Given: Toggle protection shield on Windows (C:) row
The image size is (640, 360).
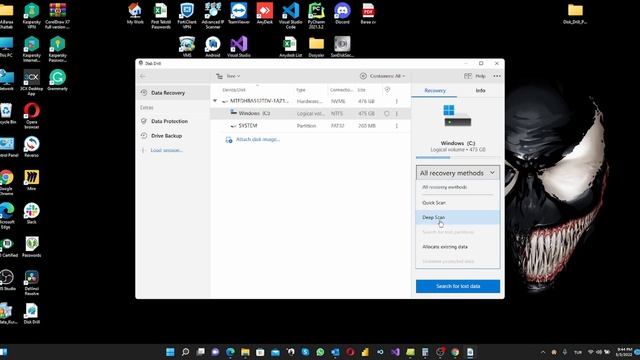Looking at the screenshot, I should click(387, 113).
